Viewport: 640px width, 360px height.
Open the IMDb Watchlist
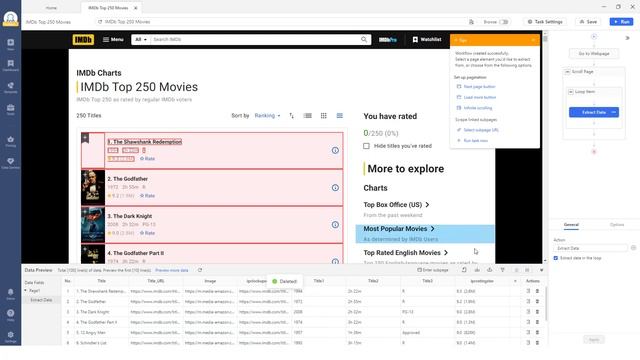pos(427,40)
